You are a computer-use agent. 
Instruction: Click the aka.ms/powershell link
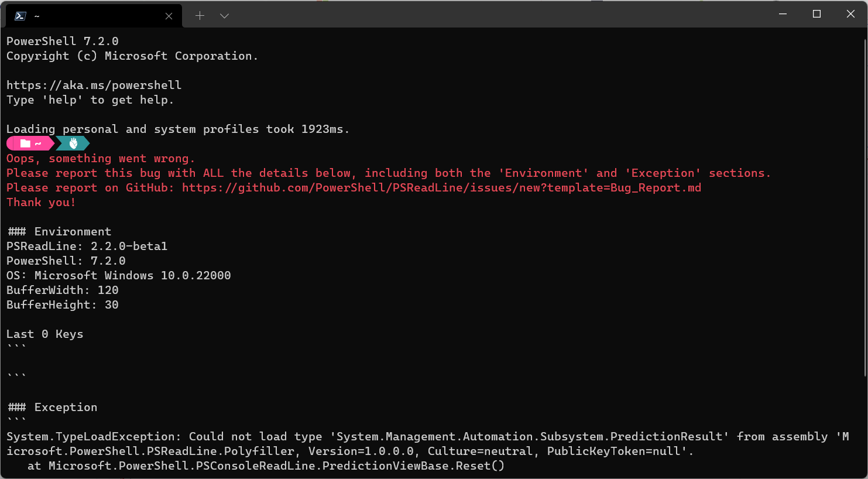94,85
